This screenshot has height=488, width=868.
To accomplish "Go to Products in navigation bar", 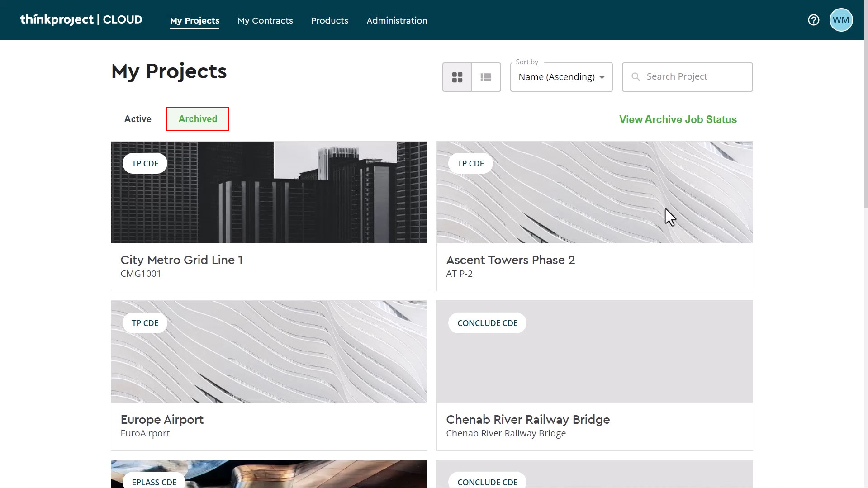I will point(329,20).
